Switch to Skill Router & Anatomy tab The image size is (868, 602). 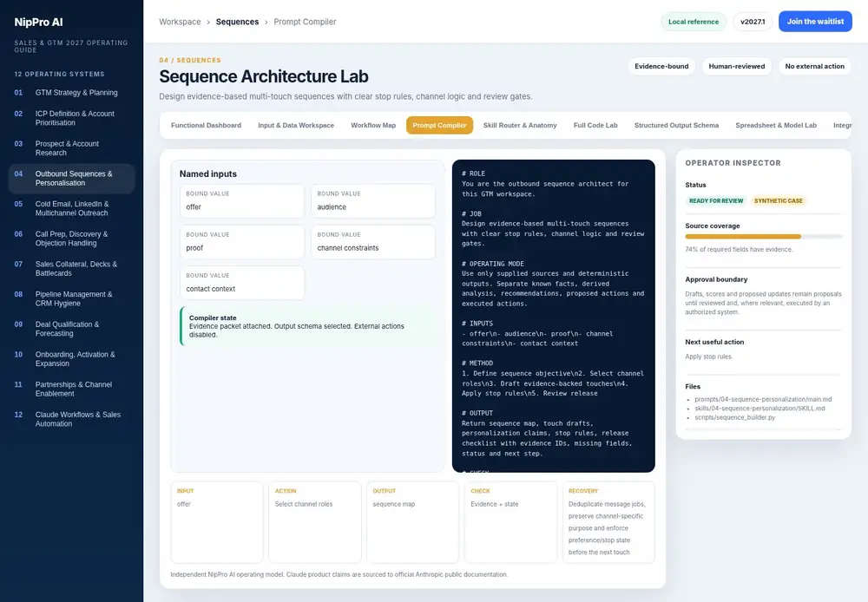pos(520,125)
